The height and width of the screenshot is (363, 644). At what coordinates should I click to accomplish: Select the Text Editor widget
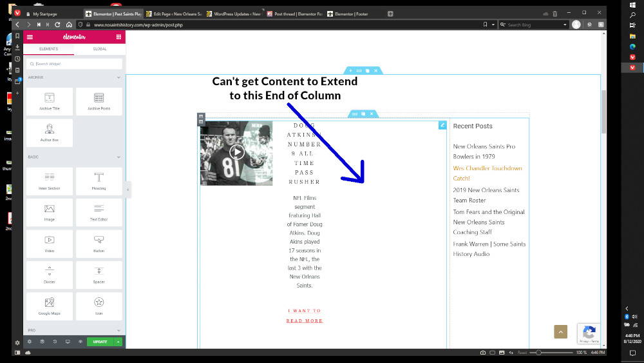[99, 213]
